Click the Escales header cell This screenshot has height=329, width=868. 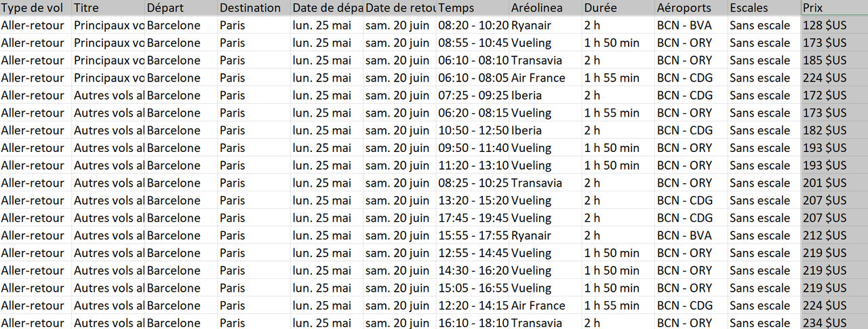pos(763,8)
